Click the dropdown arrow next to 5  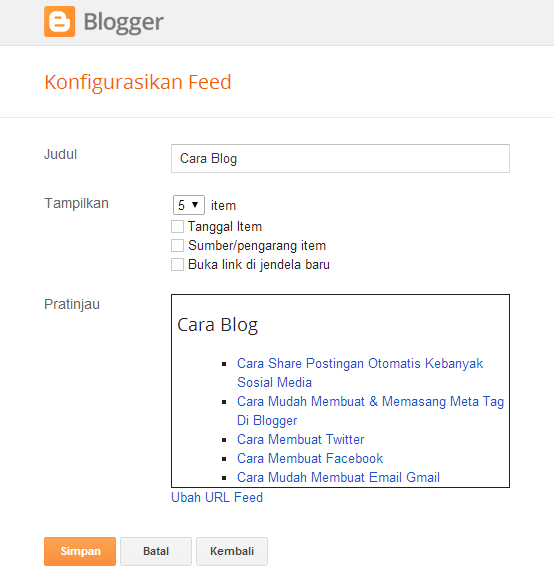coord(195,204)
